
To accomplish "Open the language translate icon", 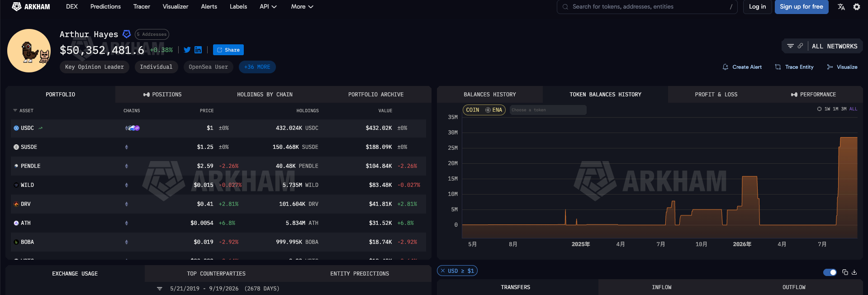I will 841,7.
